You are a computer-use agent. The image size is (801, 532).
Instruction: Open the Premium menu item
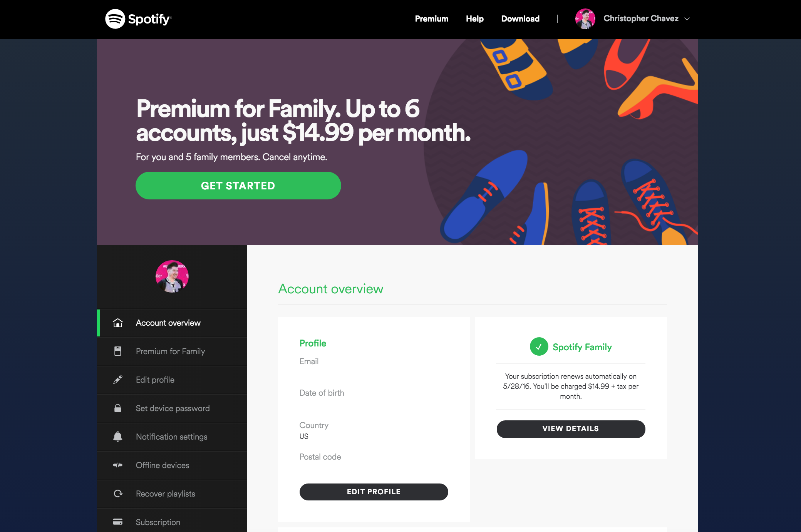432,18
